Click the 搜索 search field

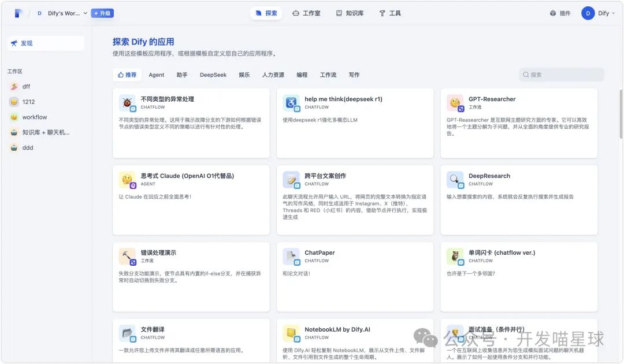(x=562, y=75)
